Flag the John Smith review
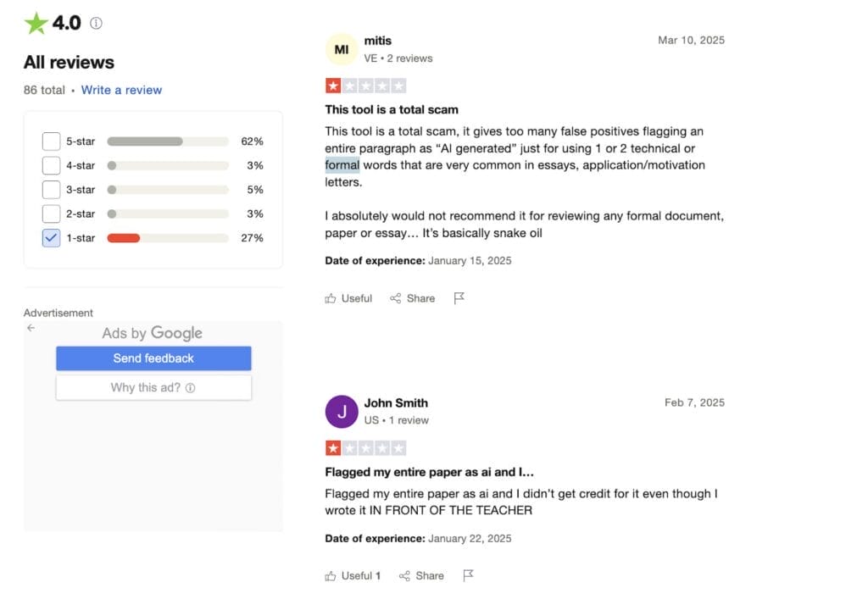The height and width of the screenshot is (599, 868). 468,576
